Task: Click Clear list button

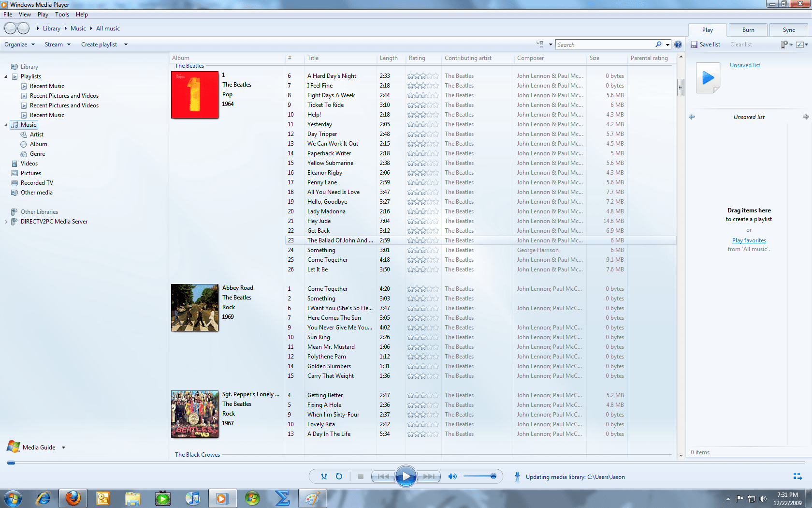Action: pos(741,45)
